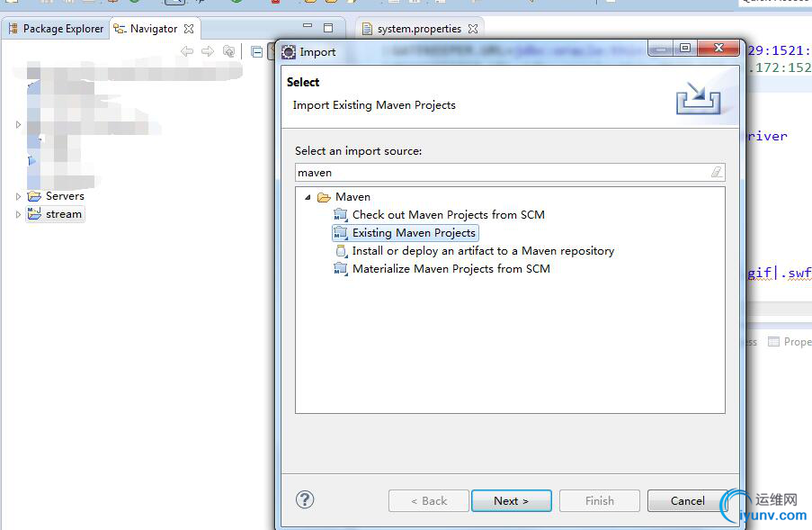Image resolution: width=812 pixels, height=530 pixels.
Task: Go back using Navigator's back arrow
Action: (187, 50)
